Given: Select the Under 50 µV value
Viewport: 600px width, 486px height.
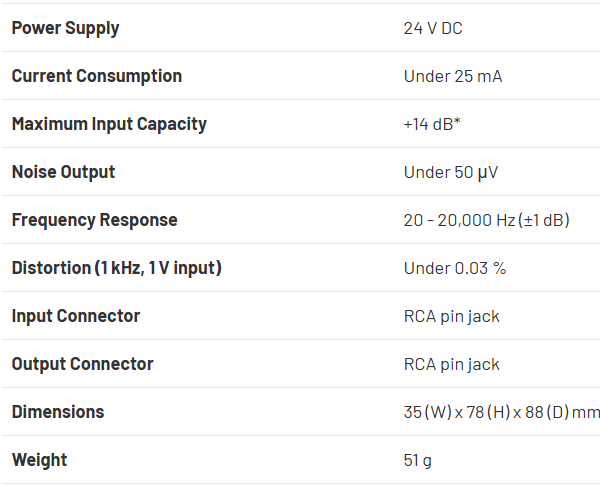Looking at the screenshot, I should [x=451, y=172].
